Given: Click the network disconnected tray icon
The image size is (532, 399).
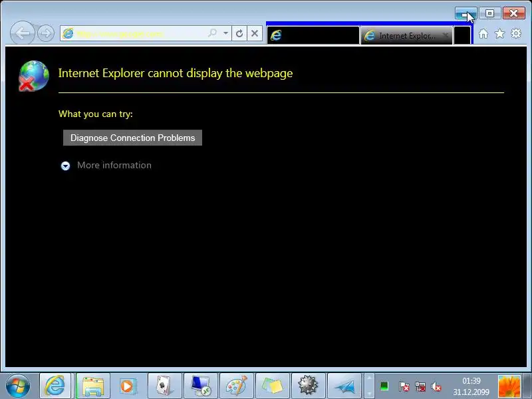Looking at the screenshot, I should [420, 386].
